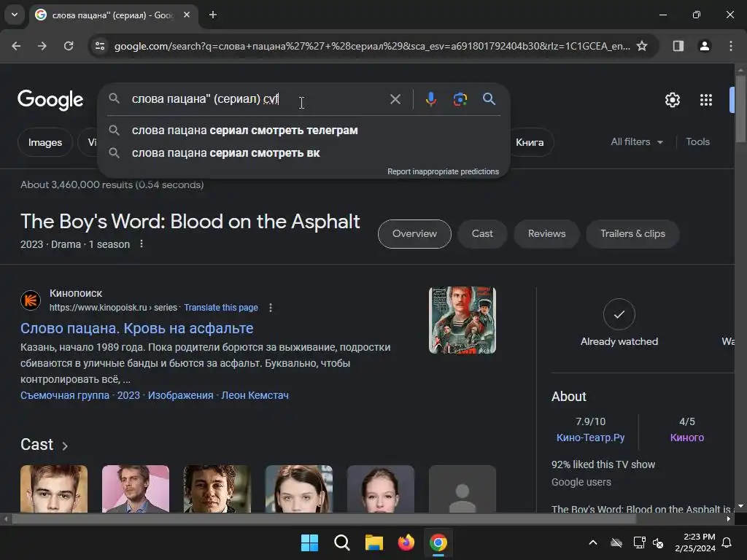Screen dimensions: 747x560
Task: Clear the search query with X
Action: tap(395, 99)
